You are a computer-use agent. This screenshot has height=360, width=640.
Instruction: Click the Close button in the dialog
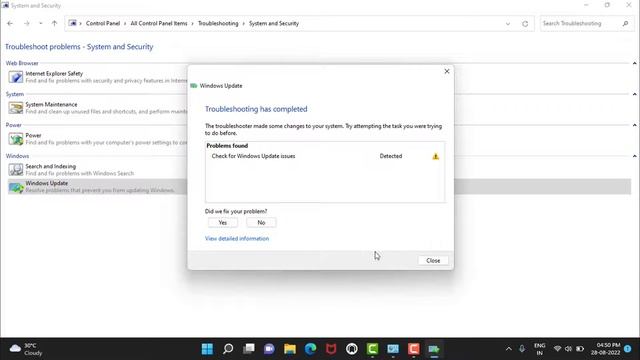pyautogui.click(x=433, y=260)
